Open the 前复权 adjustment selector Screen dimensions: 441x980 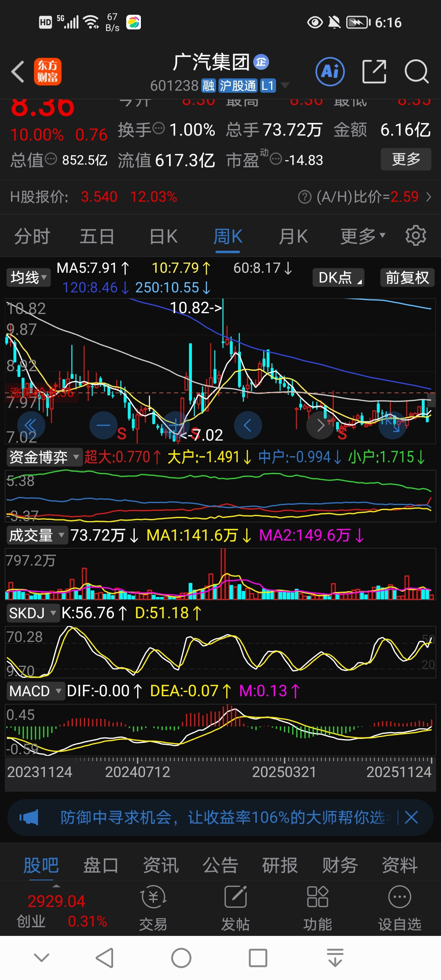tap(407, 277)
